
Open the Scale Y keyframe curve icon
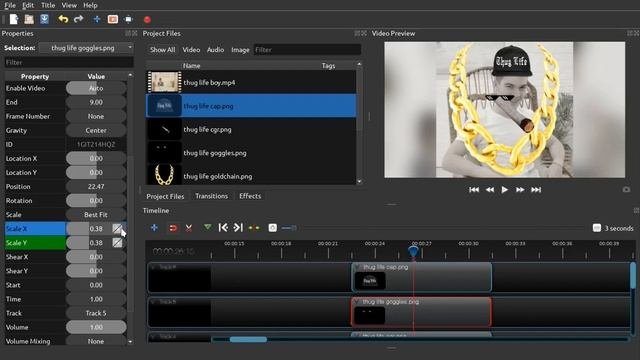coord(117,242)
